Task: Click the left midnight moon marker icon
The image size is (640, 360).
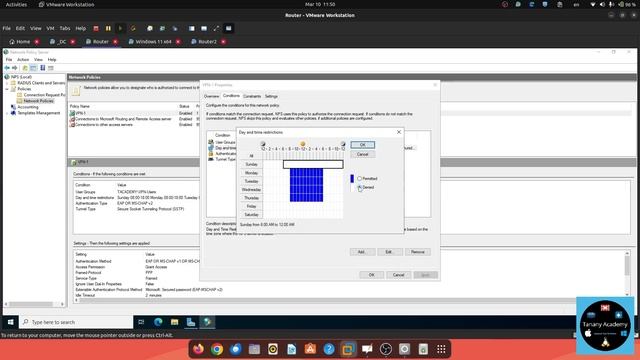Action: click(262, 144)
